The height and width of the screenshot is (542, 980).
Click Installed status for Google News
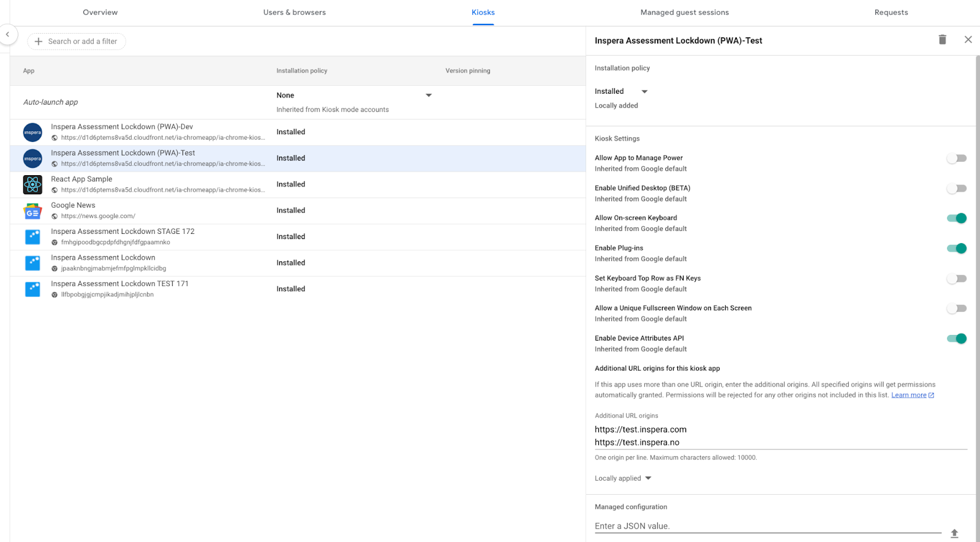coord(291,211)
